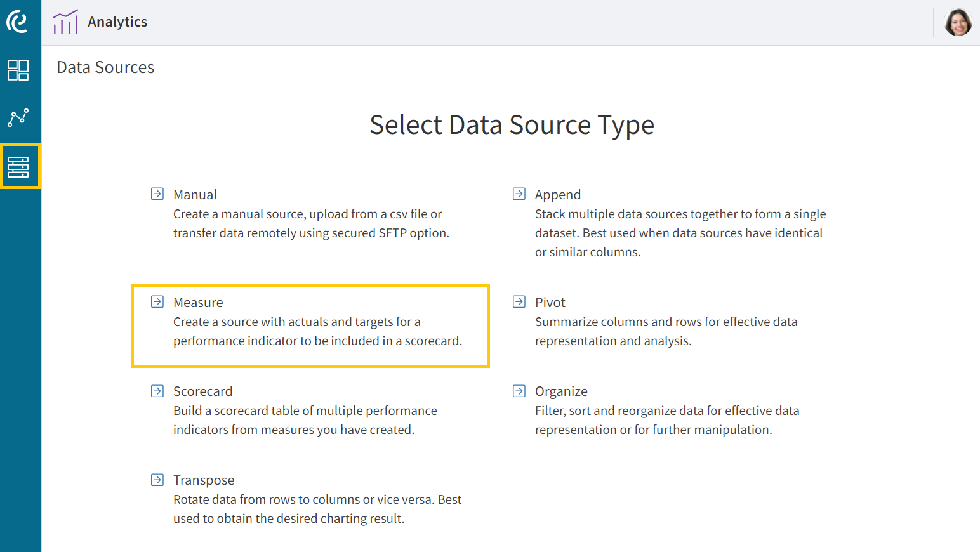Open the user profile avatar menu
The height and width of the screenshot is (552, 980).
[958, 21]
